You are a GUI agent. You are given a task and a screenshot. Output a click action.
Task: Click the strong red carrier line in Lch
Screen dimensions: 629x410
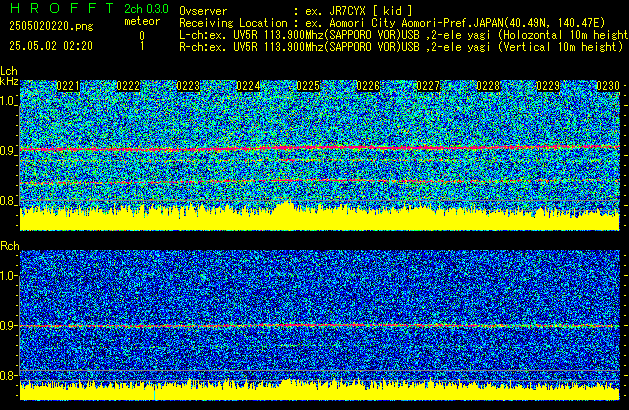point(320,148)
